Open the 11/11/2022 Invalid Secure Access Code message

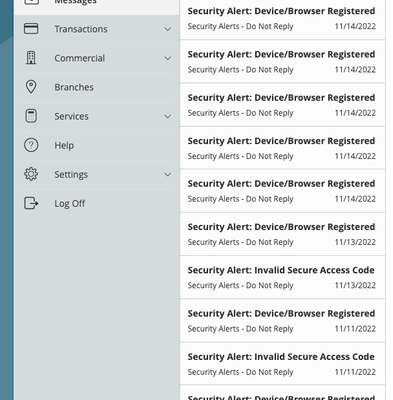282,364
